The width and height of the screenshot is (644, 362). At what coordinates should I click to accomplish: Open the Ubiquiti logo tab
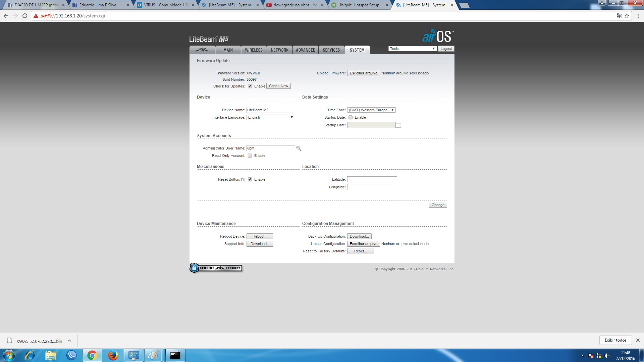[202, 50]
